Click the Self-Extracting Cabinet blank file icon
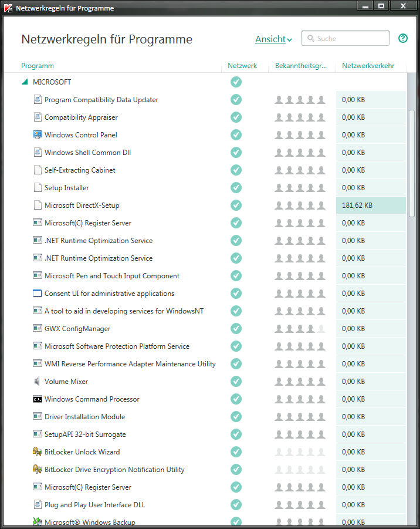Image resolution: width=420 pixels, height=529 pixels. 38,170
